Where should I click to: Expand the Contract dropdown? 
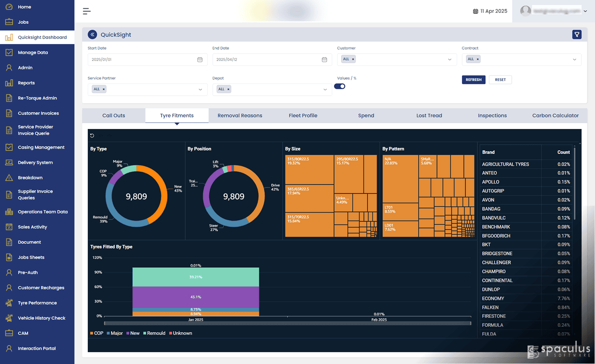click(575, 60)
